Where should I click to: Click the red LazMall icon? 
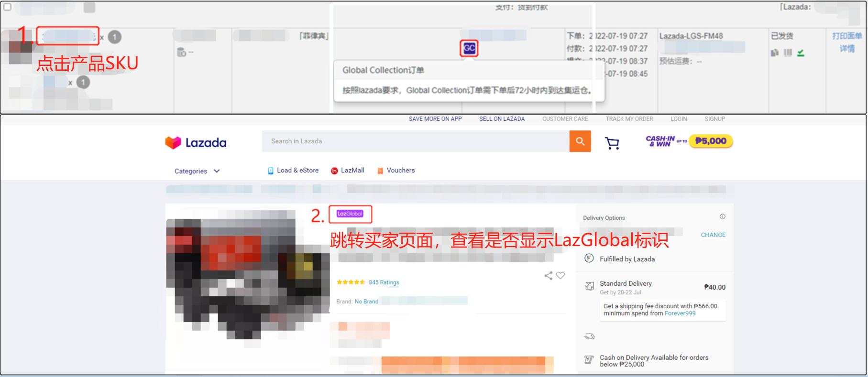click(x=334, y=171)
